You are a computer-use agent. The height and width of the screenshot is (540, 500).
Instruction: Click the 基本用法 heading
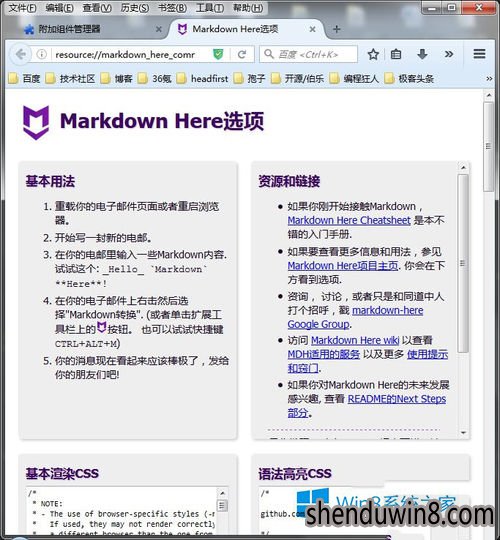coord(50,181)
